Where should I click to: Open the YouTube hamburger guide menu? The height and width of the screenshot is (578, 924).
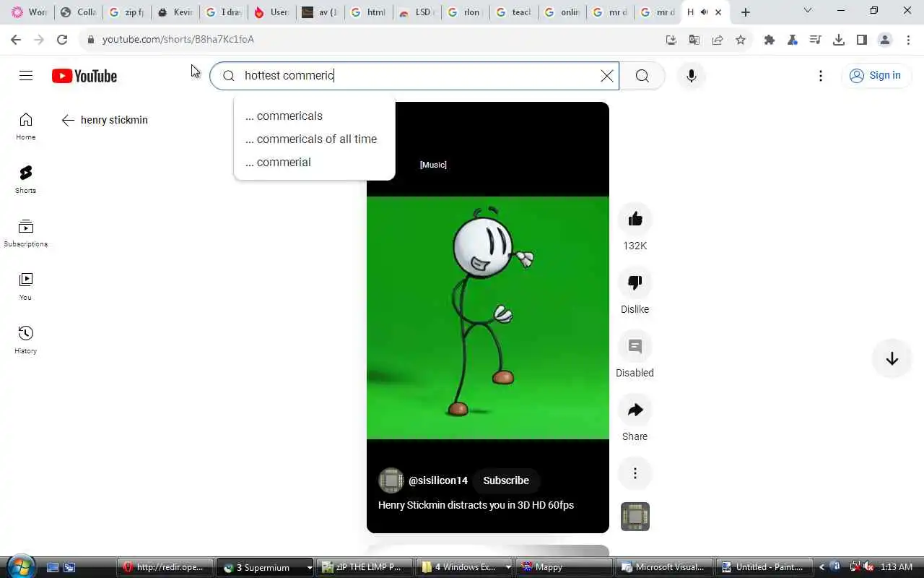coord(26,76)
